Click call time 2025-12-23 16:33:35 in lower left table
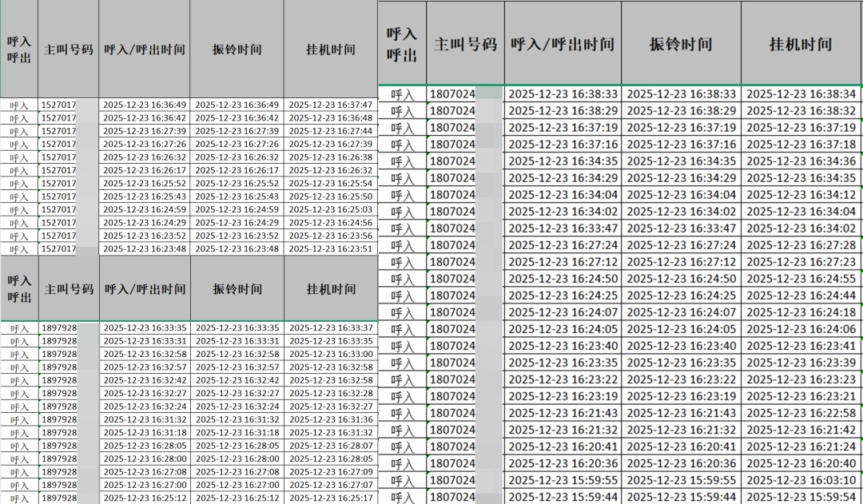 click(145, 330)
